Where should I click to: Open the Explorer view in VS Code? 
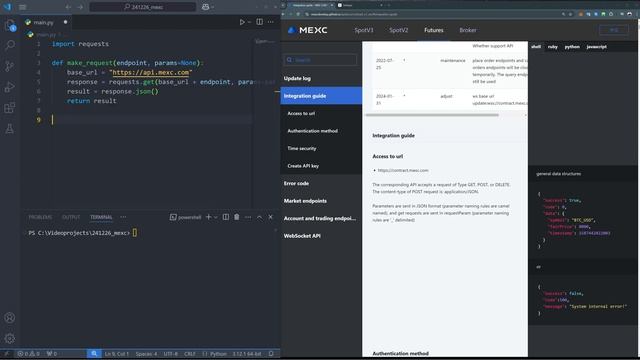click(x=10, y=25)
